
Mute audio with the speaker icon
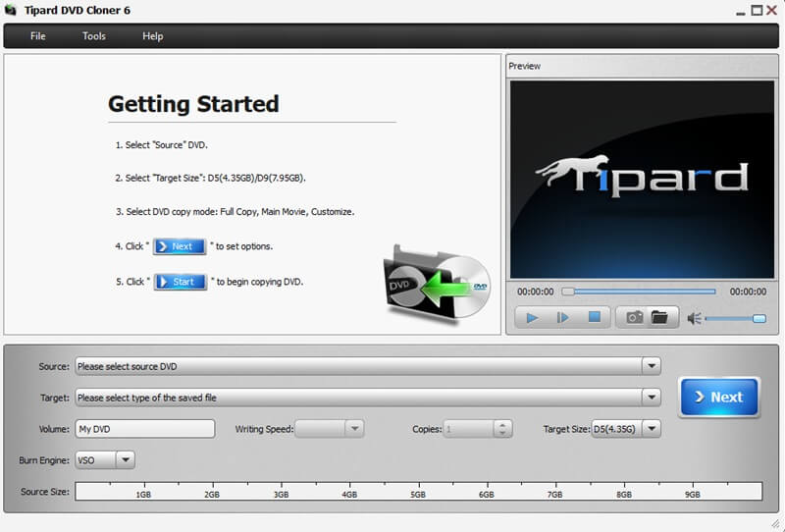point(695,318)
